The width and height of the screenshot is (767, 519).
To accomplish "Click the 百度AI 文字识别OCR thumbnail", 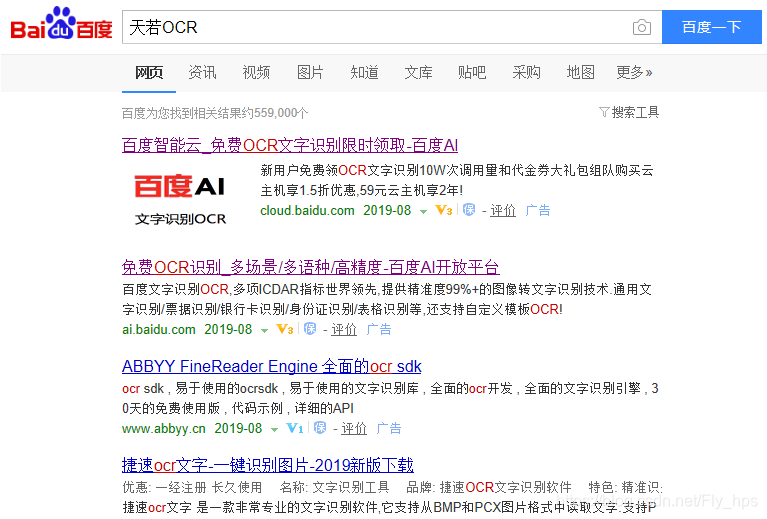I will click(180, 200).
